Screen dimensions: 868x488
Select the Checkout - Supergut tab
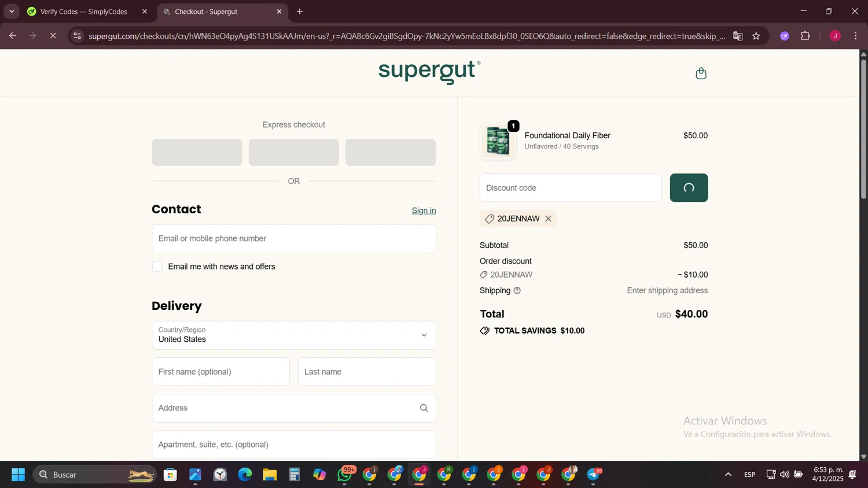pos(222,12)
